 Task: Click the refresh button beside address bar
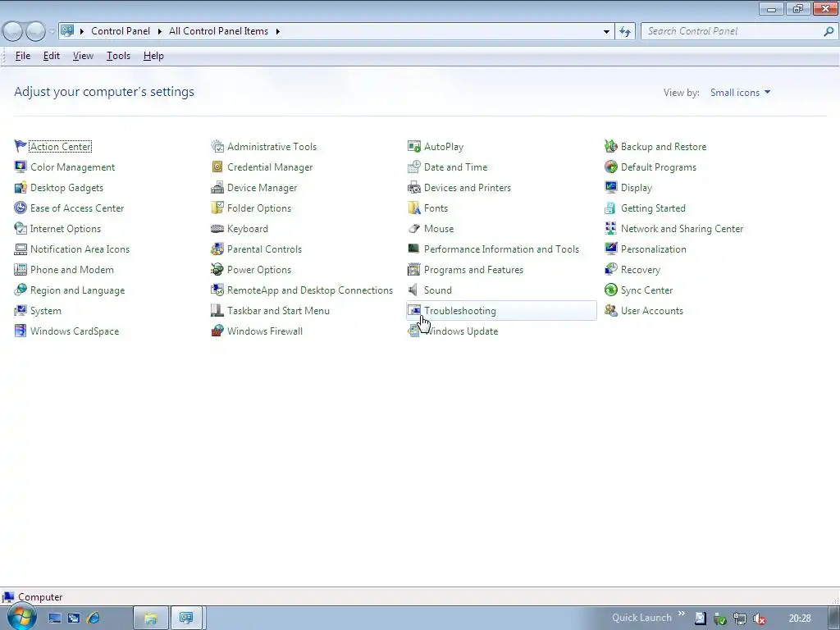tap(625, 32)
